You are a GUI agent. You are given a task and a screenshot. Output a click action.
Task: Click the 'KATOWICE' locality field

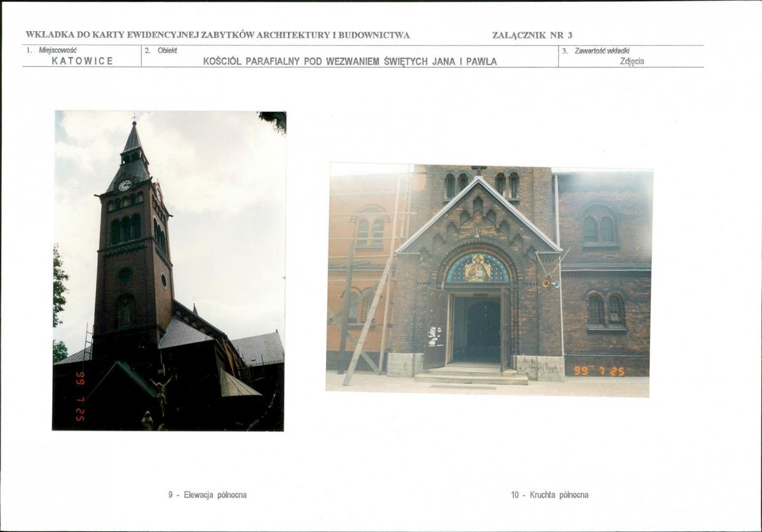tap(82, 61)
